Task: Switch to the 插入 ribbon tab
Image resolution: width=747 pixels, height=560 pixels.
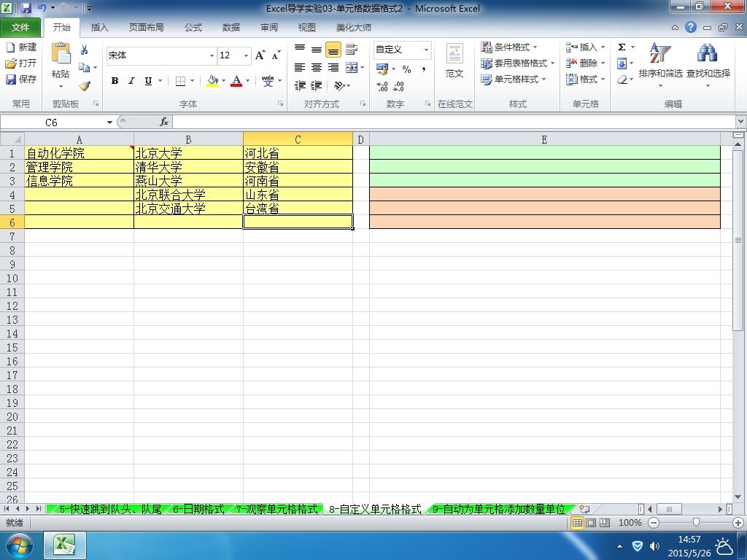Action: tap(99, 28)
